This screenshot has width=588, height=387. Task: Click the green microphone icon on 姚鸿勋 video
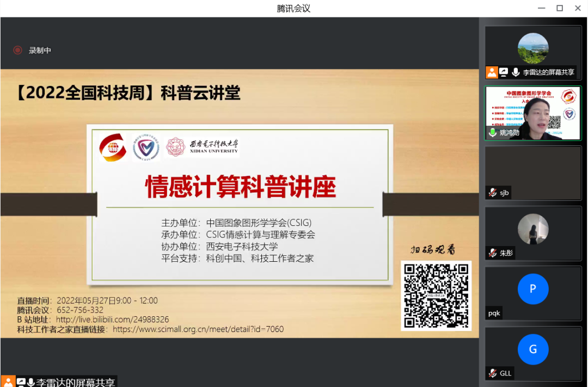tap(493, 132)
